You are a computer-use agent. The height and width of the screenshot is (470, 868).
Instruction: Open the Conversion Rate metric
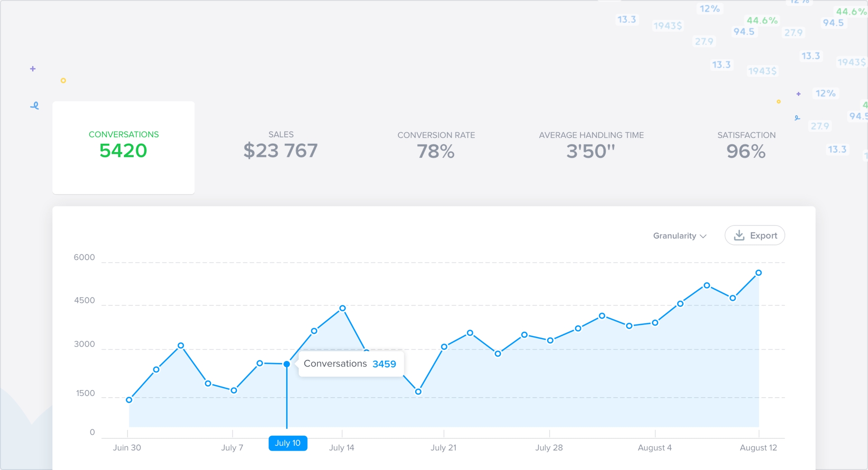pyautogui.click(x=436, y=146)
